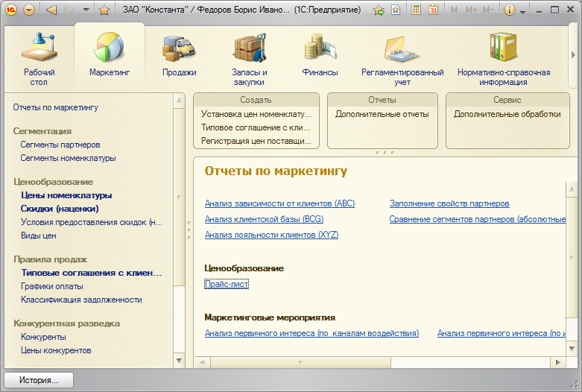
Task: Open Конкуренты list
Action: click(x=43, y=337)
